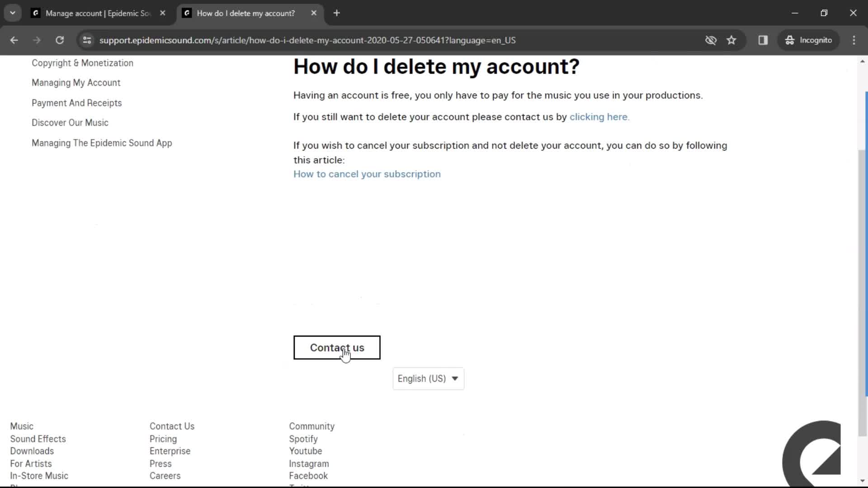Click scrollbar down arrow

pyautogui.click(x=863, y=481)
